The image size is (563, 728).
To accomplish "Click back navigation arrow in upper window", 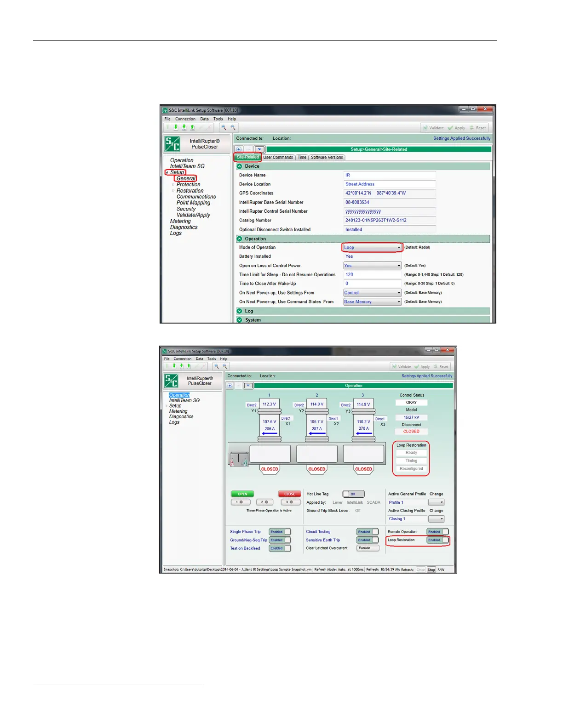I will (x=239, y=149).
